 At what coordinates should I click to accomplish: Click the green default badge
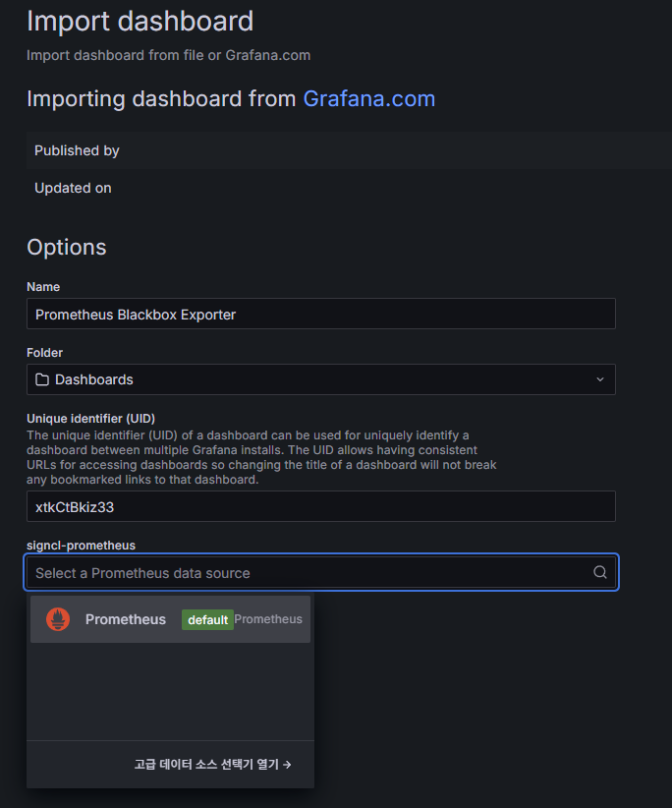click(207, 620)
